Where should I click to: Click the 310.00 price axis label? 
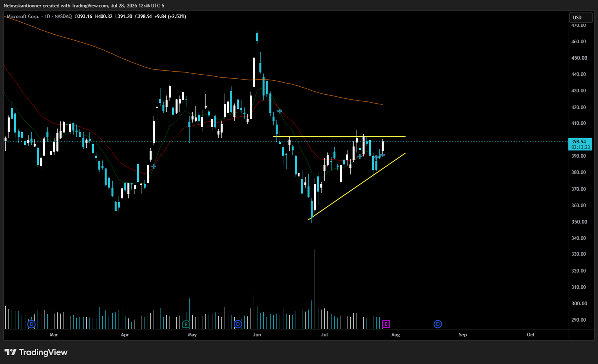click(578, 288)
